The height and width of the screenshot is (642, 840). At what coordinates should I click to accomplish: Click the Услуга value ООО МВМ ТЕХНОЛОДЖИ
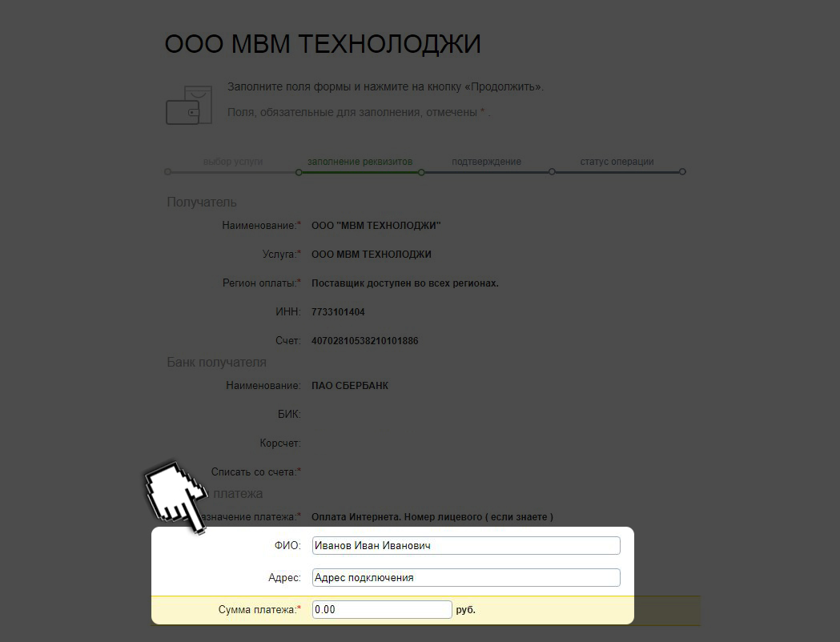[x=372, y=255]
